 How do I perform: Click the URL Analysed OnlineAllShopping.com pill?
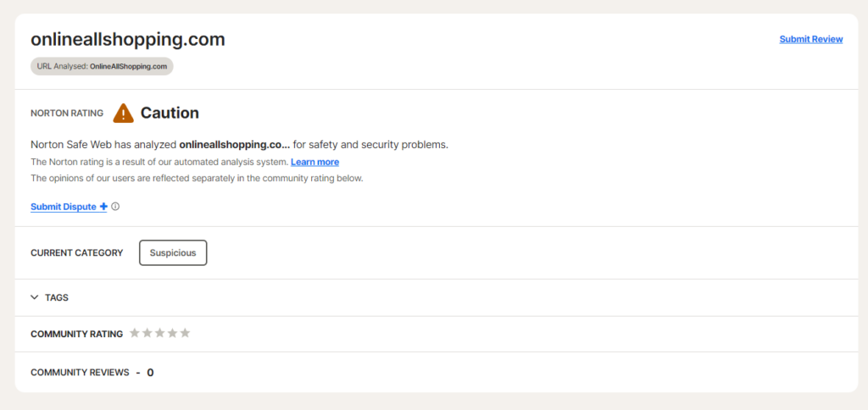(x=102, y=66)
